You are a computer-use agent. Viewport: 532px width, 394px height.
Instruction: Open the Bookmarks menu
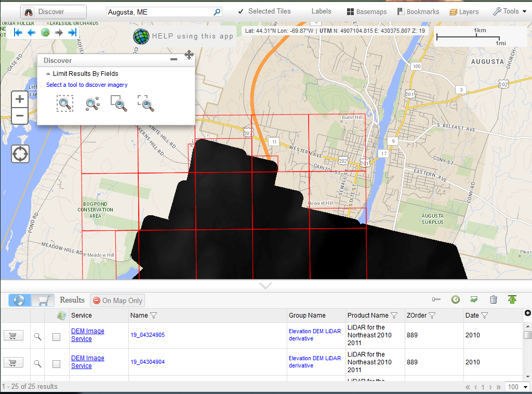pos(418,11)
